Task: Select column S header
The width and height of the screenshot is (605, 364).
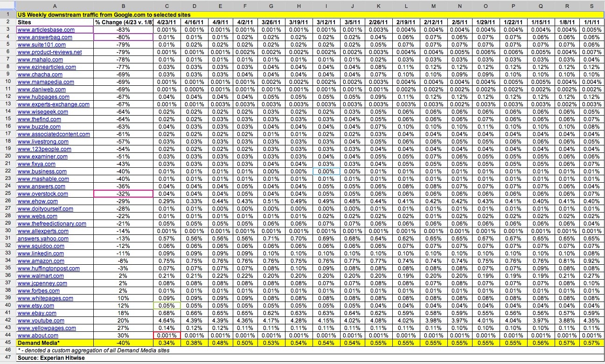Action: [591, 7]
